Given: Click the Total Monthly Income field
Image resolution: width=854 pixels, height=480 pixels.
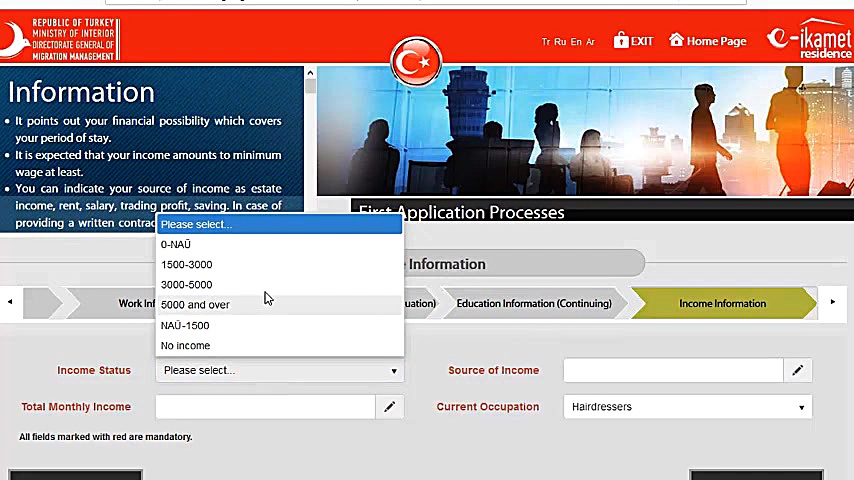Looking at the screenshot, I should [x=265, y=407].
